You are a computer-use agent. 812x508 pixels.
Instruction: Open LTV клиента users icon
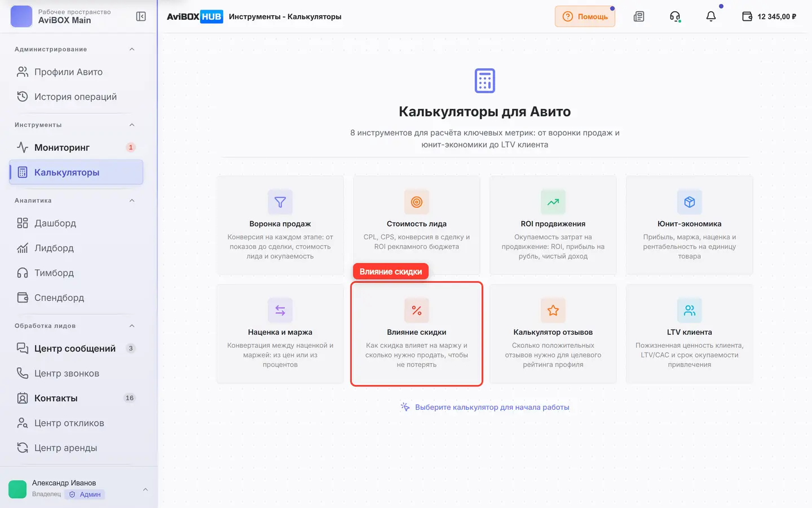coord(690,310)
